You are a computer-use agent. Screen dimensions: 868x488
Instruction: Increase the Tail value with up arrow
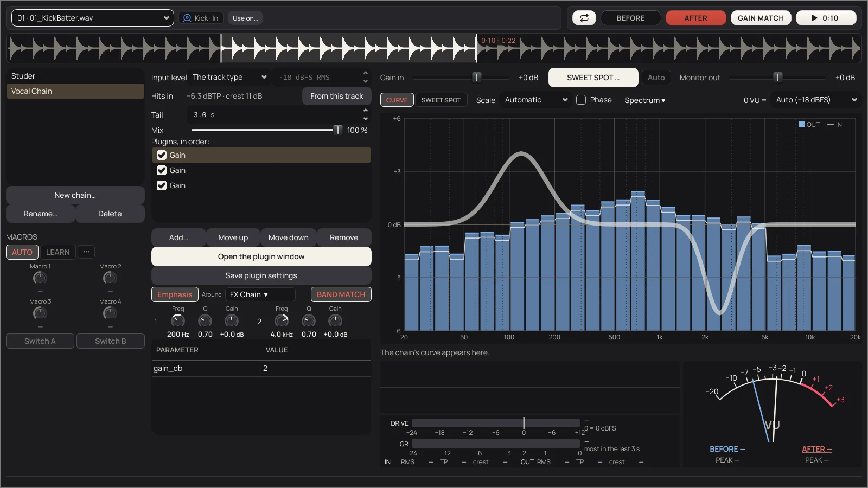[366, 111]
